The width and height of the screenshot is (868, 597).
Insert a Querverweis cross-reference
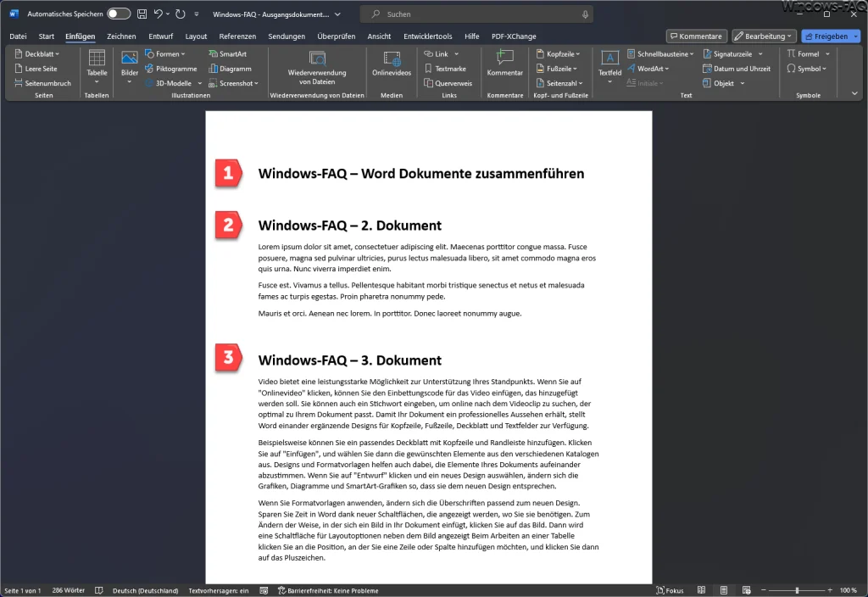tap(448, 83)
